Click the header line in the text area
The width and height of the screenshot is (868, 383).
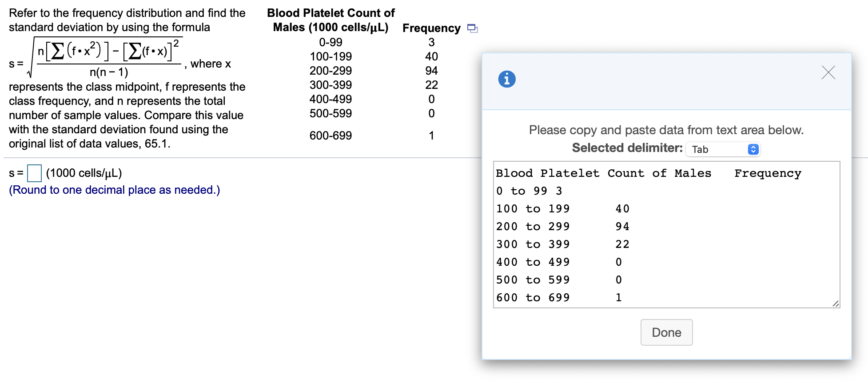648,173
